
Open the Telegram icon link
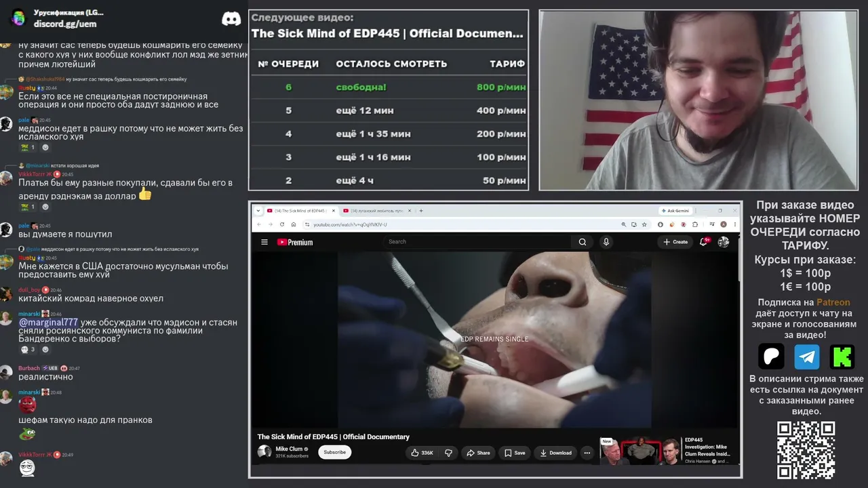(807, 357)
